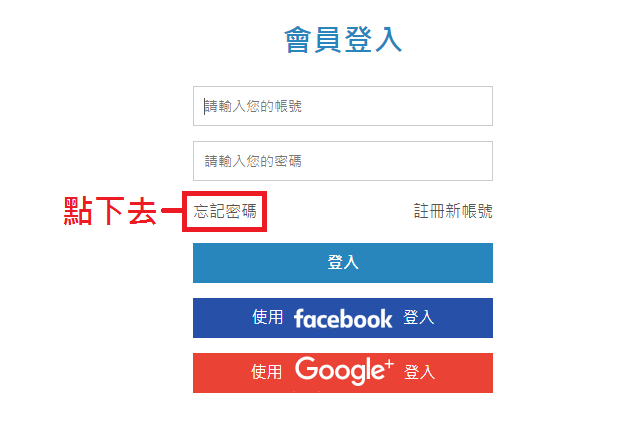The image size is (636, 448).
Task: Sign in using the red Google+ button
Action: pos(343,373)
